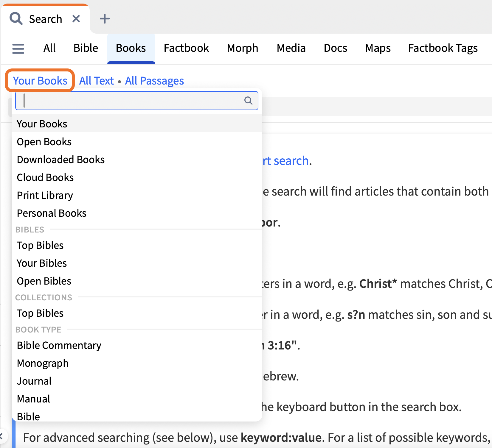Choose Downloaded Books option
492x448 pixels.
tap(137, 160)
